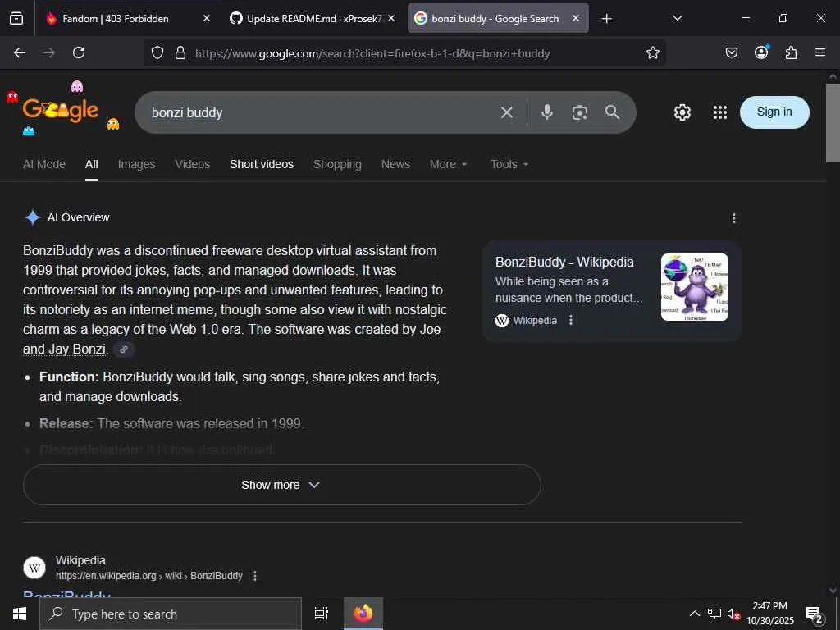Open the Extensions puzzle icon
840x630 pixels.
pyautogui.click(x=791, y=52)
